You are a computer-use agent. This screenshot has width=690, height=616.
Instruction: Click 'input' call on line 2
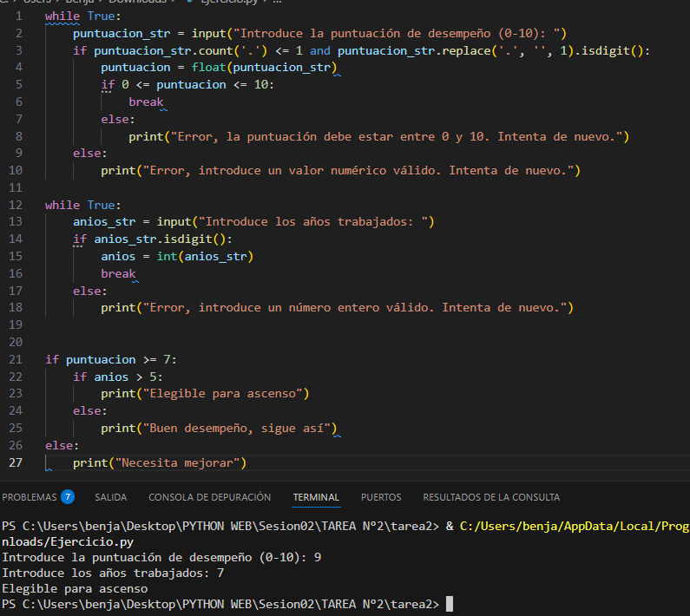208,34
